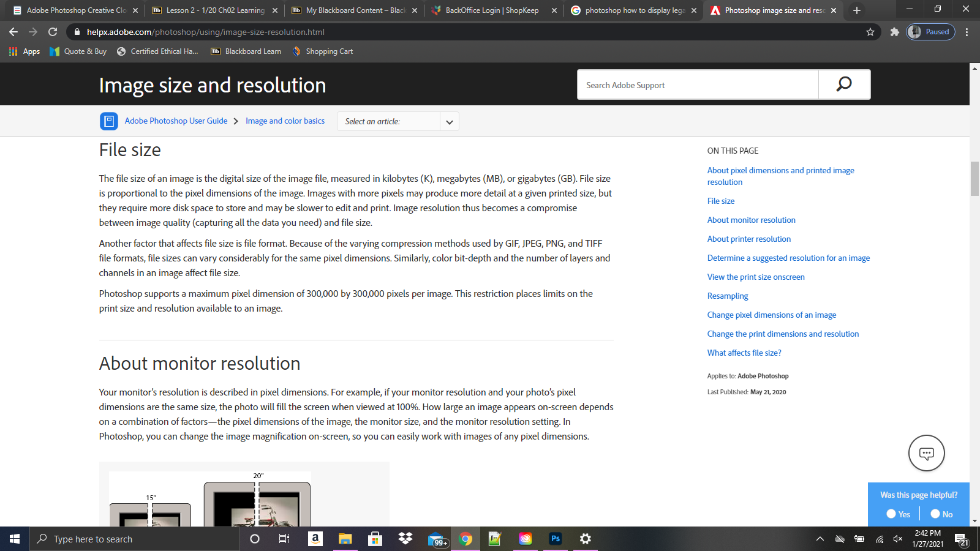Open the Chrome three-dot menu
The width and height of the screenshot is (980, 551).
(967, 32)
